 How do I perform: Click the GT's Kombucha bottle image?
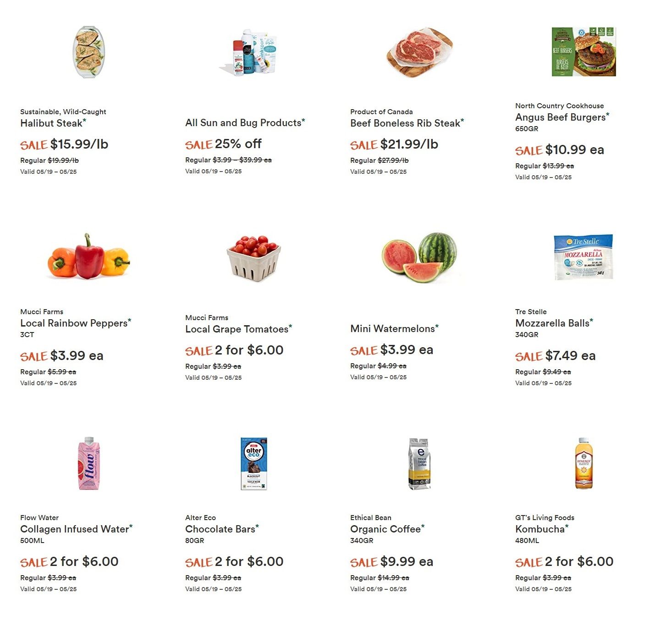(x=584, y=463)
